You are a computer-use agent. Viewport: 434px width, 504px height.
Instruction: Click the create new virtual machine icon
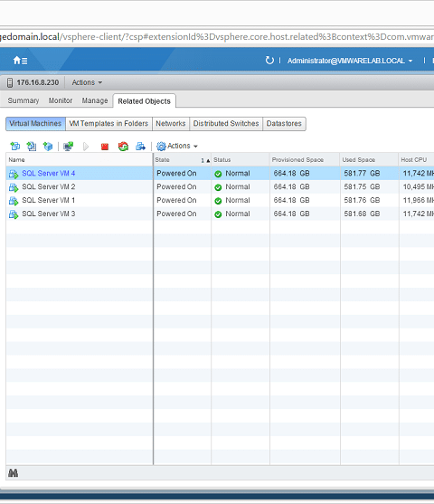(x=14, y=147)
